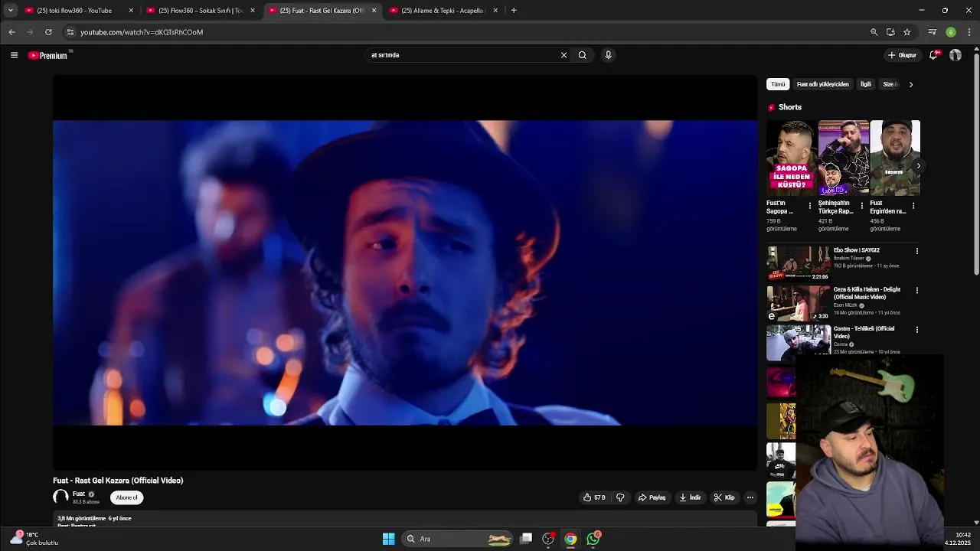The image size is (980, 551).
Task: Open Fuat Ergin'den Short thumbnail
Action: [x=895, y=158]
